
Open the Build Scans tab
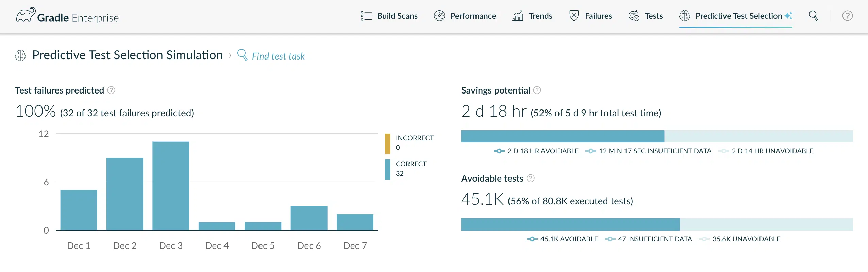pos(389,16)
